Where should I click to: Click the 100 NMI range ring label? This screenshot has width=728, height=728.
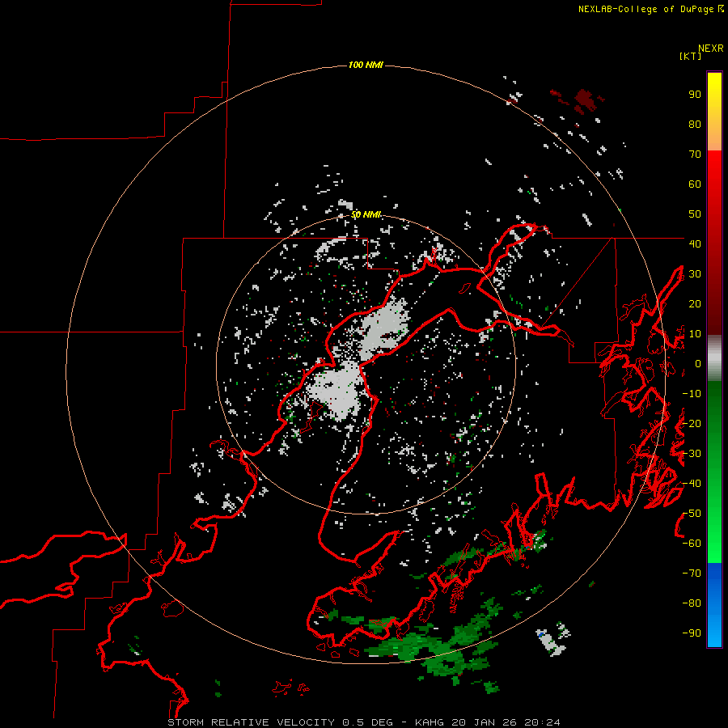coord(366,65)
